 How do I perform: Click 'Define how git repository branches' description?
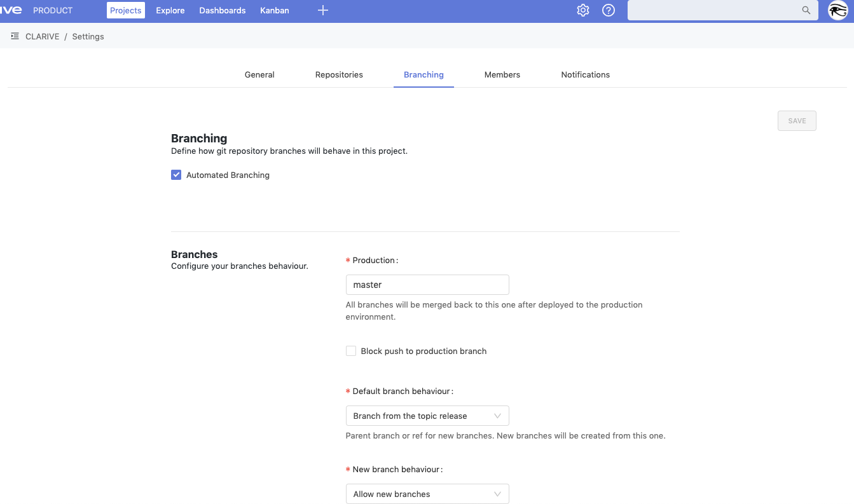[x=289, y=151]
